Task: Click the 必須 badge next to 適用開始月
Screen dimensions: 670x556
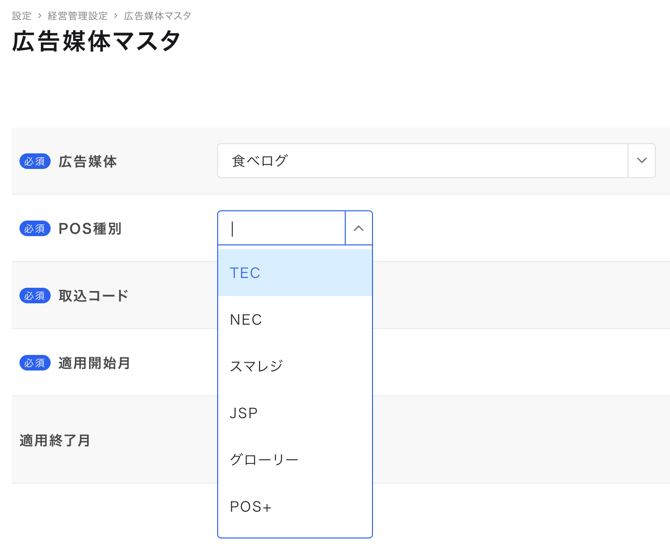Action: coord(35,363)
